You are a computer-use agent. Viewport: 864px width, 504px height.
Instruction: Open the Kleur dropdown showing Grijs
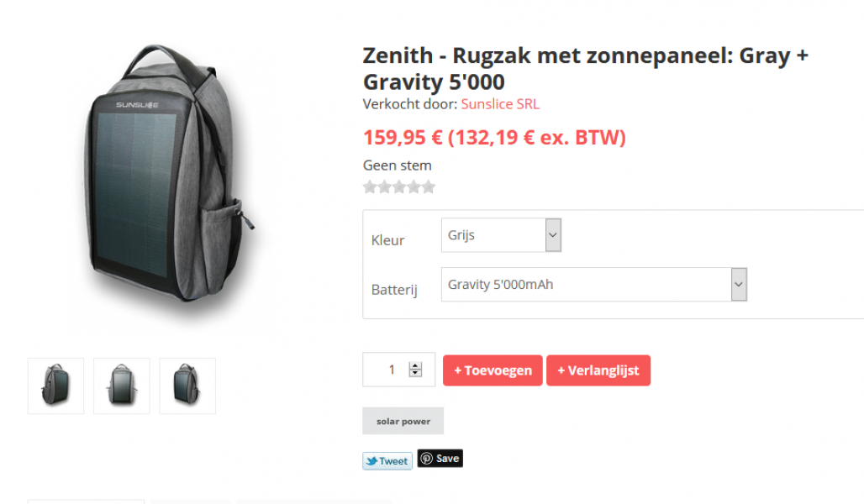click(501, 235)
